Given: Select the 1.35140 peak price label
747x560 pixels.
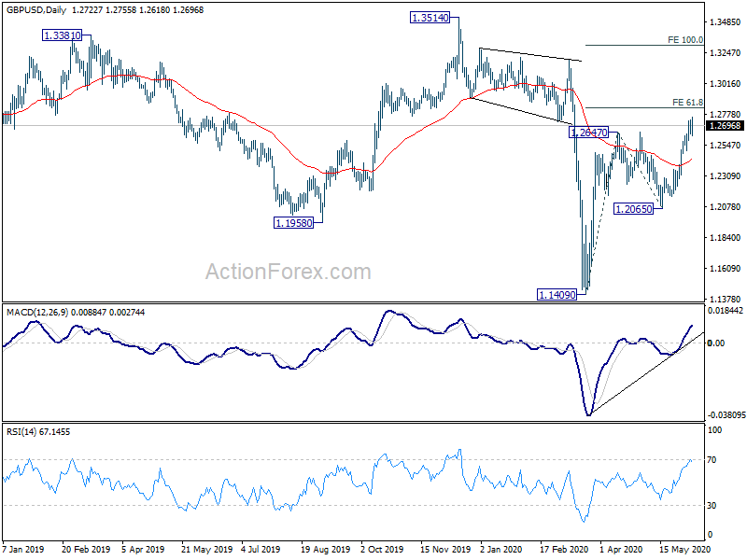Looking at the screenshot, I should coord(430,18).
